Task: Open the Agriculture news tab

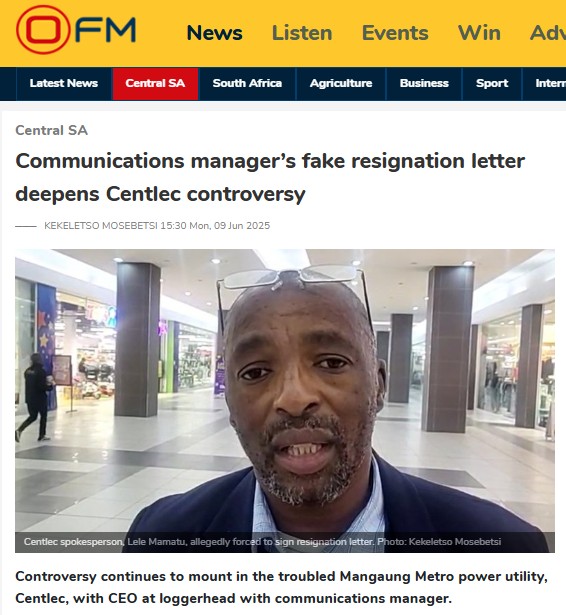Action: tap(341, 84)
